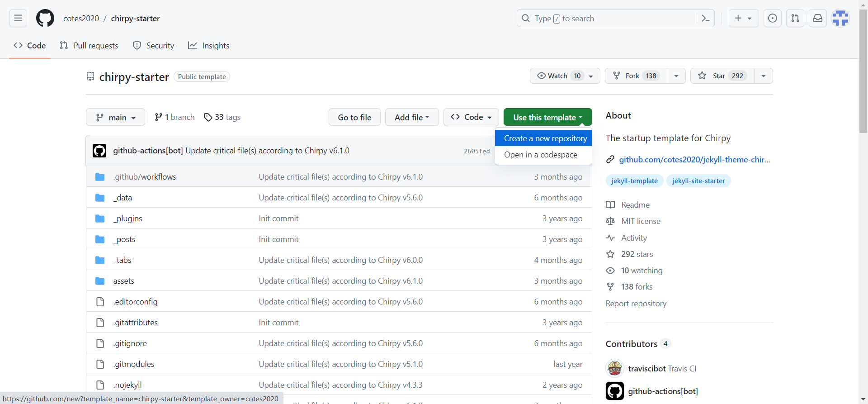This screenshot has width=868, height=404.
Task: Open the 292 stars link
Action: [x=629, y=254]
